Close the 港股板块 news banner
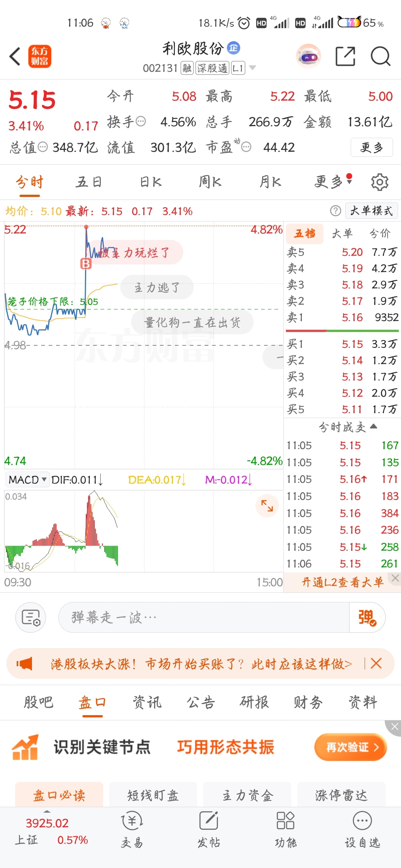401x868 pixels. pos(376,663)
